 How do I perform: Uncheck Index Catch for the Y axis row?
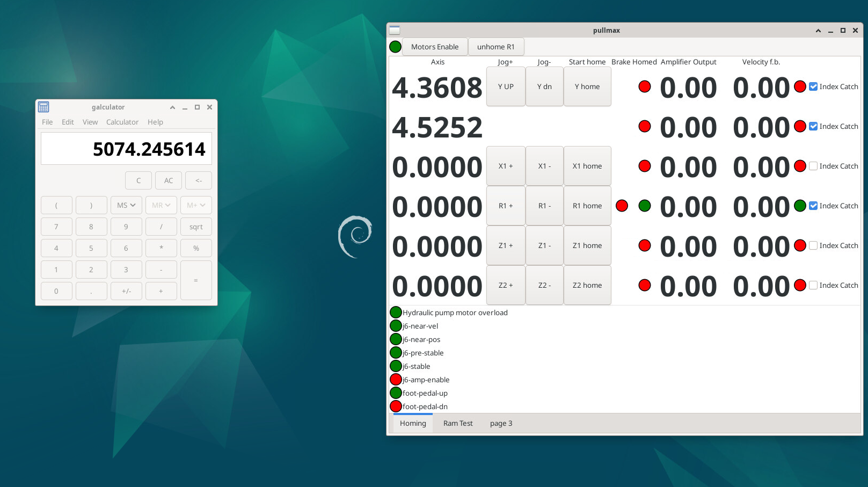click(x=813, y=86)
